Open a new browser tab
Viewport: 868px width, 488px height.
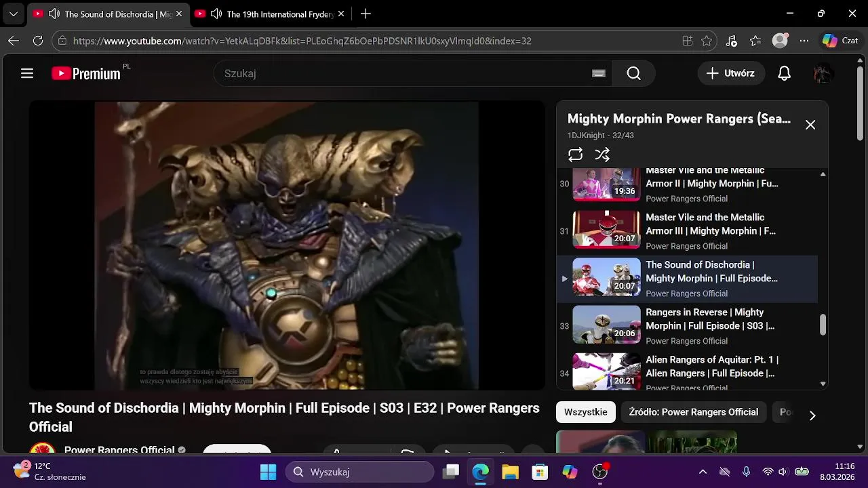click(366, 14)
